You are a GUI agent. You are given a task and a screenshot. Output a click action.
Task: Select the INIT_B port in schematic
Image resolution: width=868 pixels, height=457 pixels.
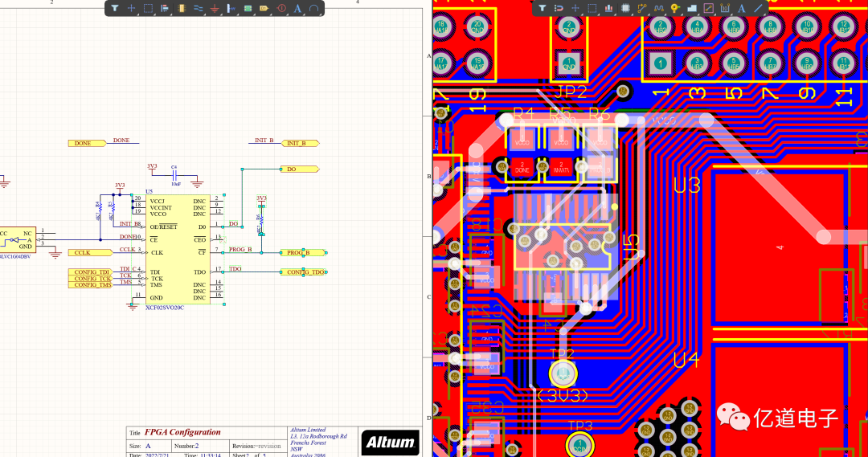301,143
